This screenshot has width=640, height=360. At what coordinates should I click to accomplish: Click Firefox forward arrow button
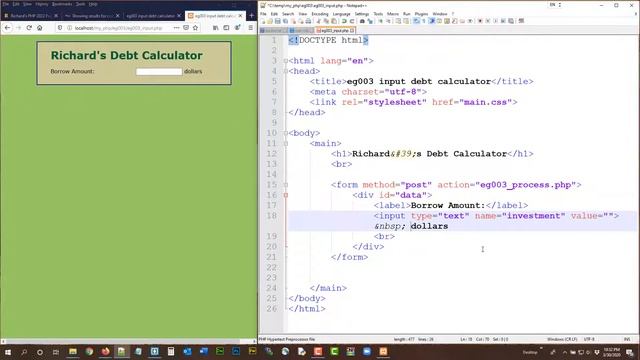18,28
